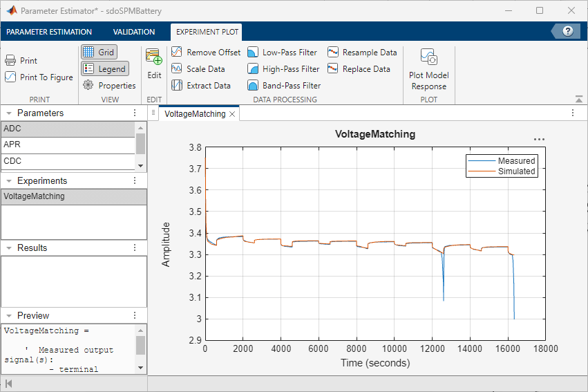Switch to Parameter Estimation tab
Image resolution: width=588 pixels, height=392 pixels.
(x=49, y=32)
